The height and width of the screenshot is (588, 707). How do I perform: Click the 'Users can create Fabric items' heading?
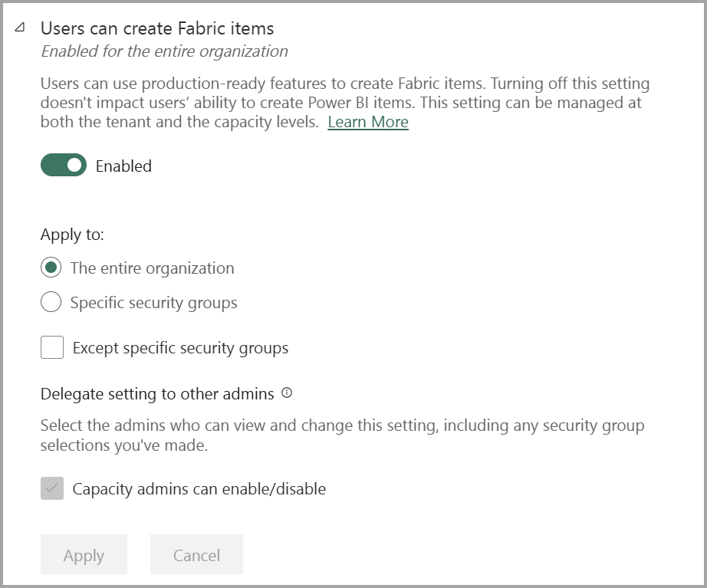pos(157,29)
